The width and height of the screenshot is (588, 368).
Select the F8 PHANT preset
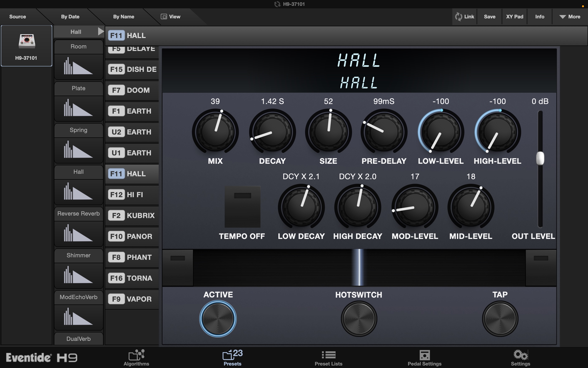pyautogui.click(x=132, y=258)
